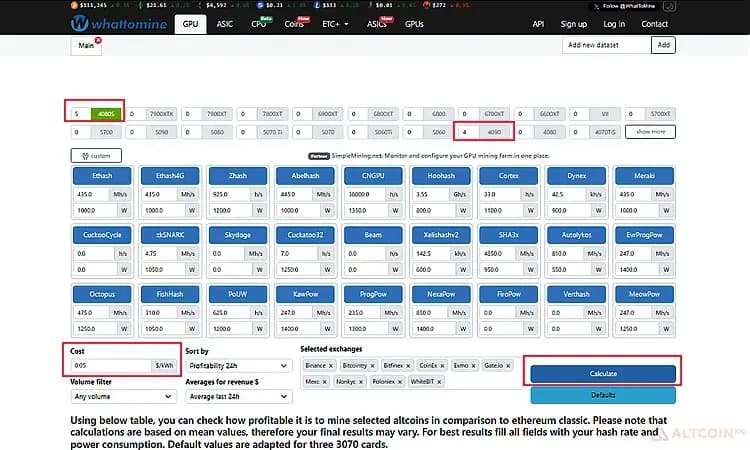The image size is (750, 450).
Task: Click the Monero price ticker icon
Action: [426, 5]
